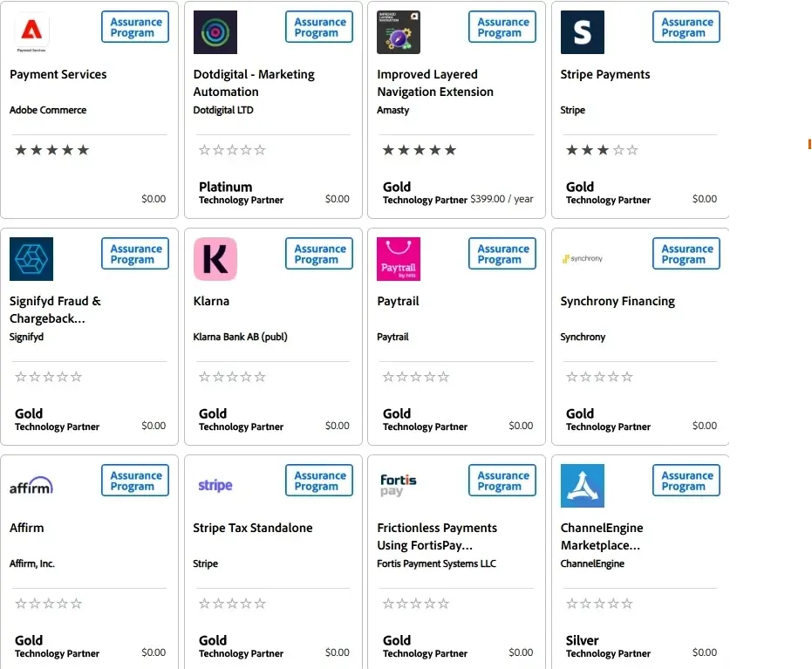The image size is (812, 669).
Task: Open Assurance Program for Synchrony Financing
Action: (x=686, y=253)
